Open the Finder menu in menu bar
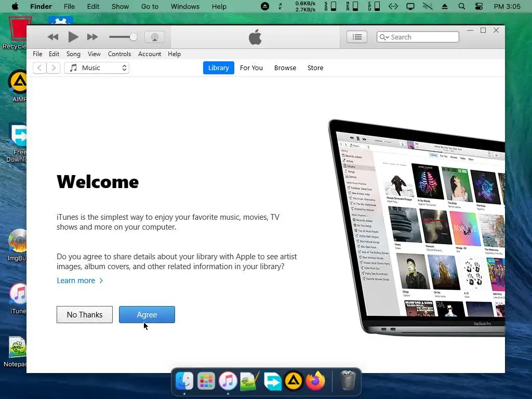The height and width of the screenshot is (399, 532). click(x=41, y=6)
